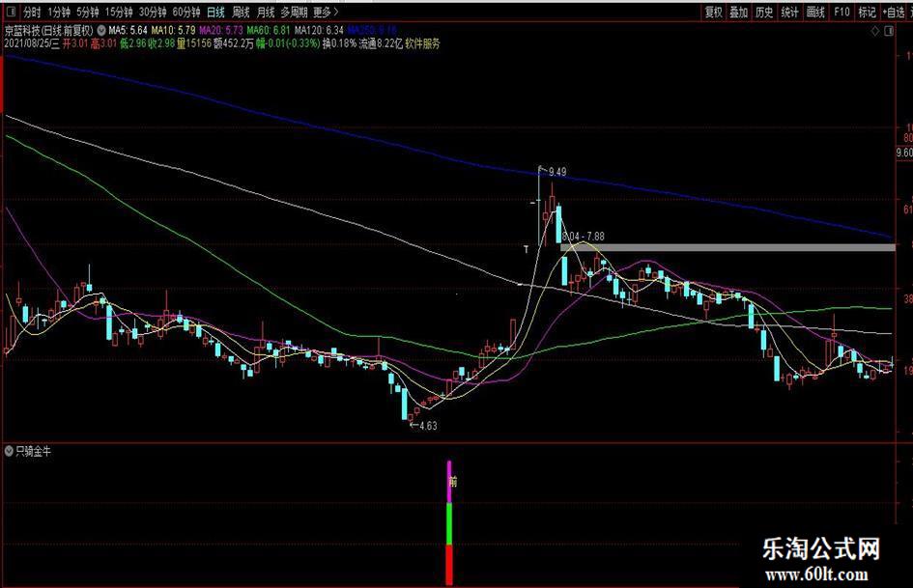The width and height of the screenshot is (913, 588).
Task: Click the 2021/08/25/三 date text
Action: pos(32,43)
